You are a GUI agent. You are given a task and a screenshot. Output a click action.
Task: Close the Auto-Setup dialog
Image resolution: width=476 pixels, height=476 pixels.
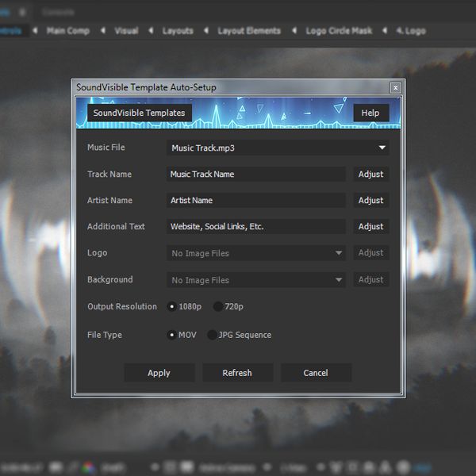click(x=396, y=88)
